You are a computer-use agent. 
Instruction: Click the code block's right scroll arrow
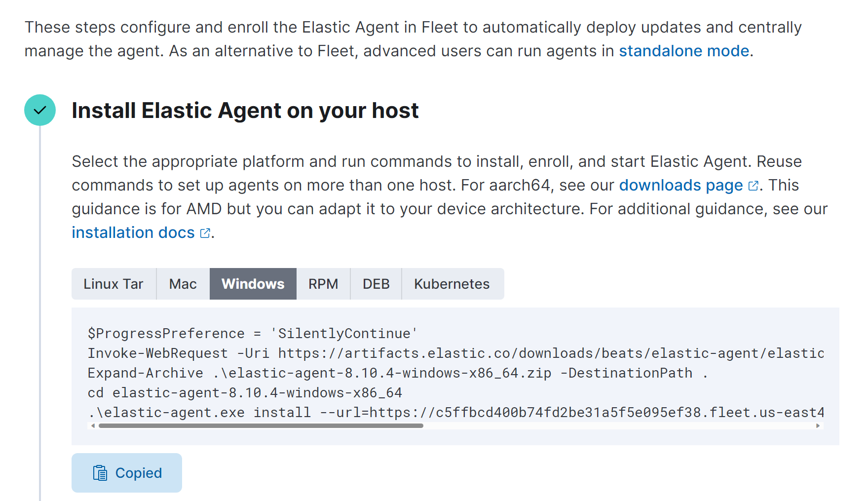[818, 425]
